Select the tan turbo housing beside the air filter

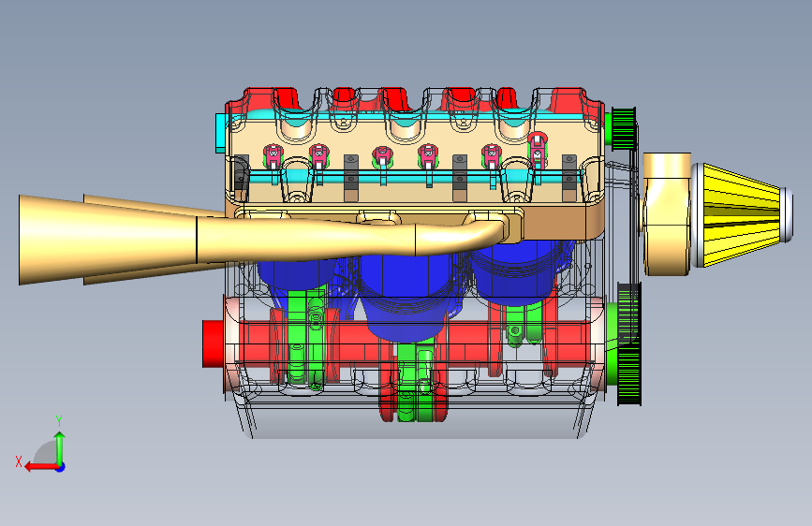pos(667,213)
